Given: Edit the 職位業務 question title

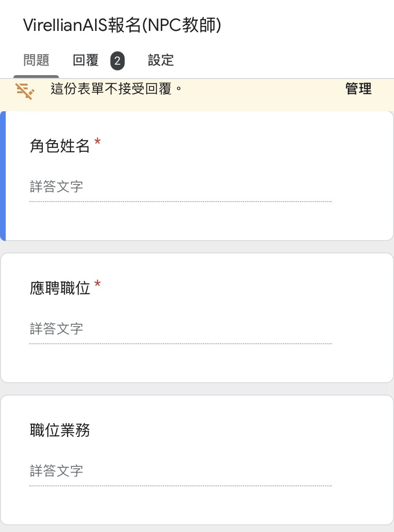Looking at the screenshot, I should coord(60,431).
